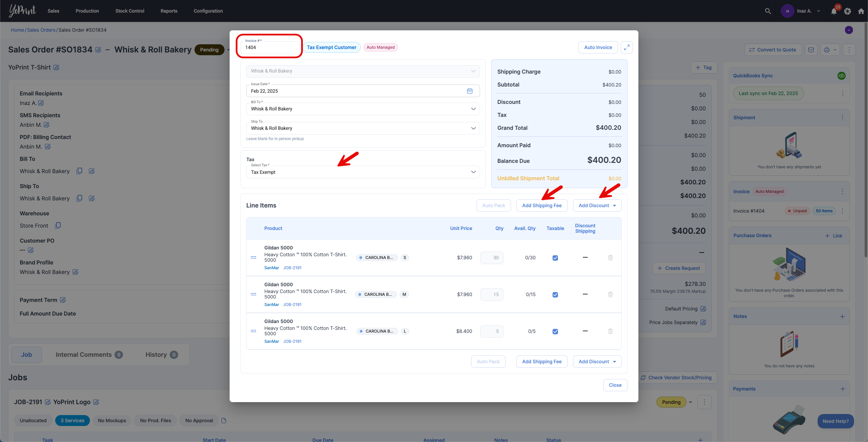This screenshot has width=868, height=442.
Task: Click the Create Request button
Action: 679,268
